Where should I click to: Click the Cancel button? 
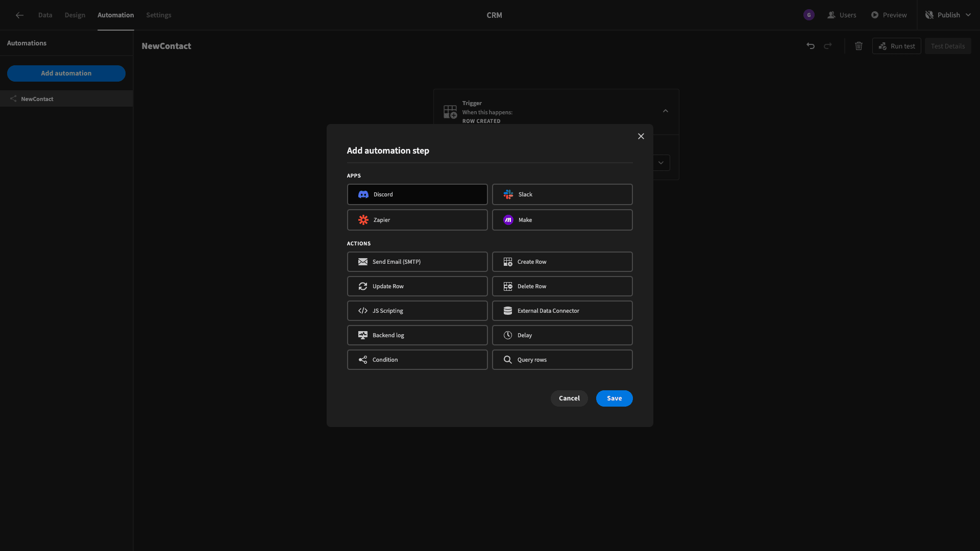(570, 398)
